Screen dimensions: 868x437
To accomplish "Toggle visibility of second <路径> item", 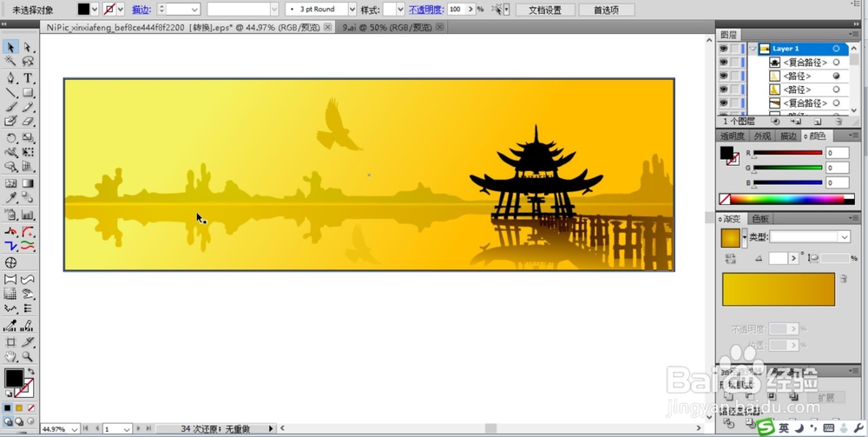I will (724, 89).
